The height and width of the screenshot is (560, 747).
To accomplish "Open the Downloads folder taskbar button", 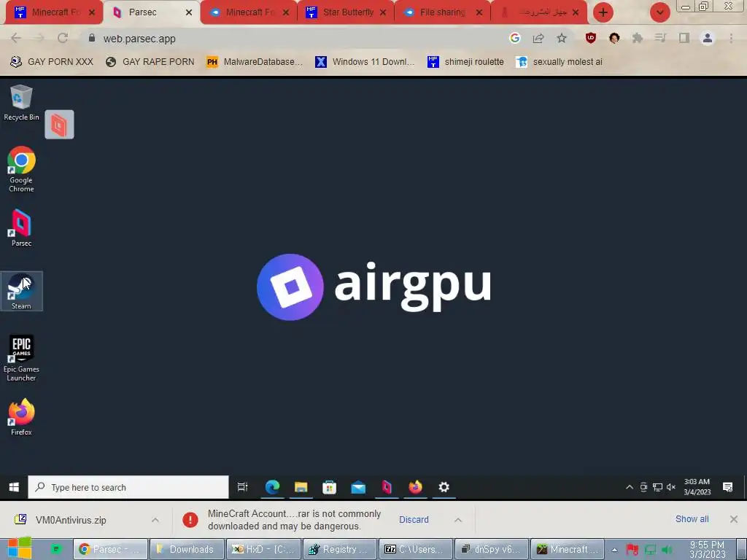I will (x=187, y=550).
